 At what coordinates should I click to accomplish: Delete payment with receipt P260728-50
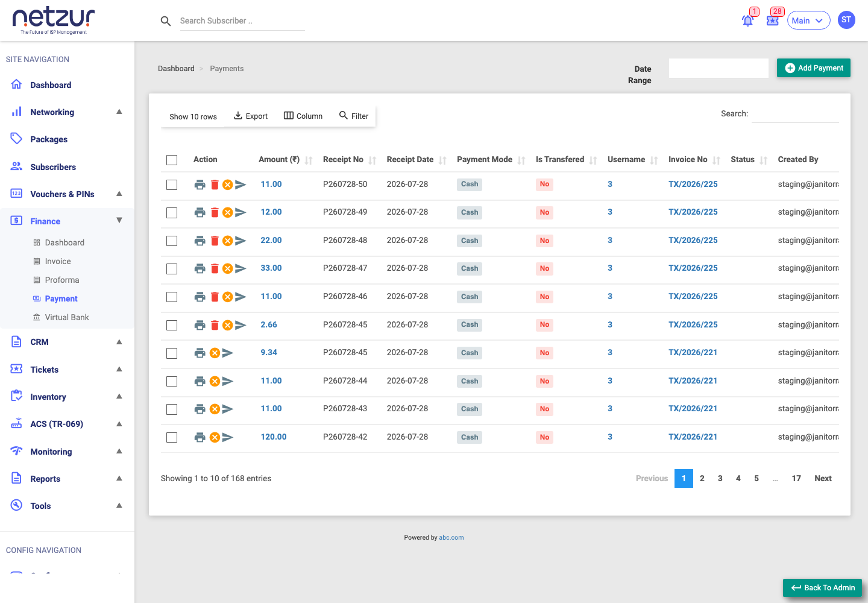click(x=215, y=185)
